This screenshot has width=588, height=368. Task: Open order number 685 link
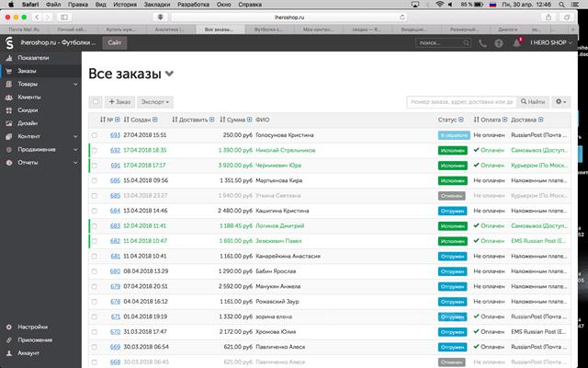pos(115,196)
